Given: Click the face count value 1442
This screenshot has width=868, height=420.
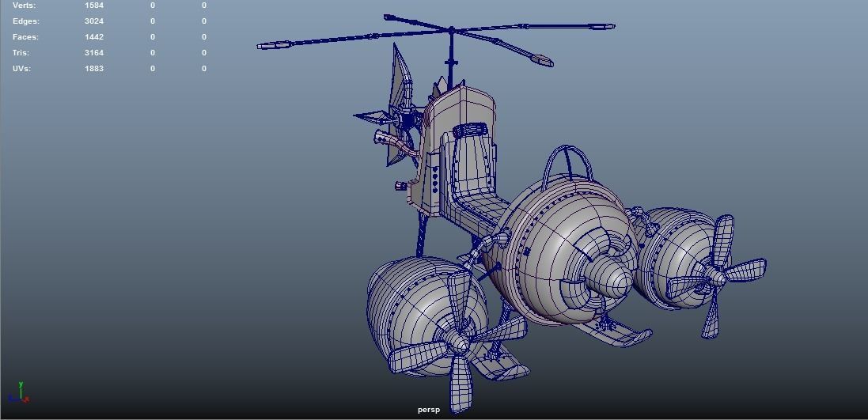Looking at the screenshot, I should click(x=94, y=37).
